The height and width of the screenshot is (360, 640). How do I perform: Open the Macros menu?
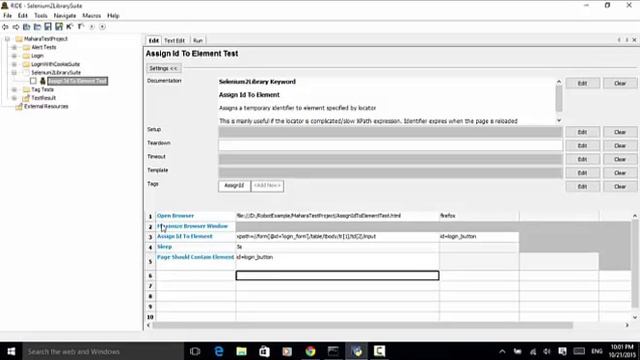click(x=91, y=16)
